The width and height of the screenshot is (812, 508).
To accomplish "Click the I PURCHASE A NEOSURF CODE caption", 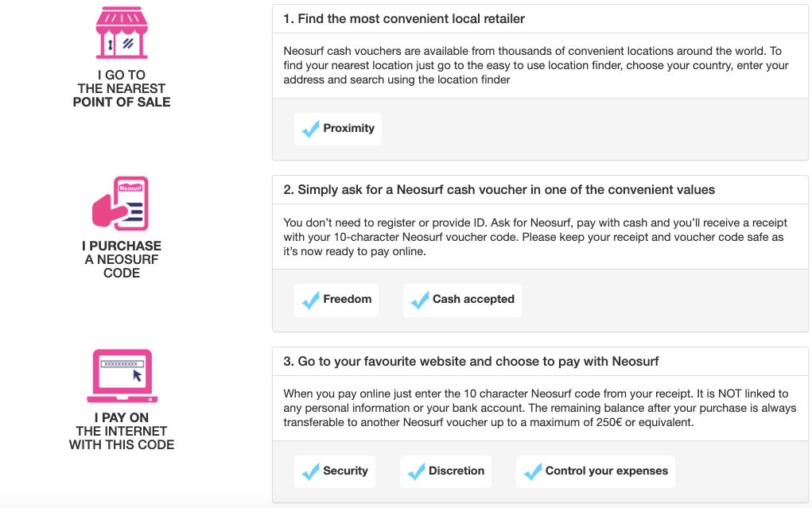I will [x=122, y=259].
